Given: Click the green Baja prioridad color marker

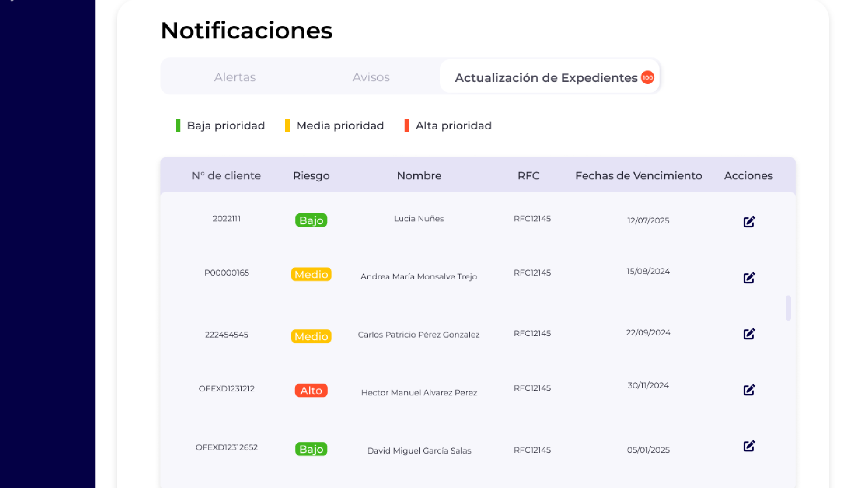Looking at the screenshot, I should pos(178,126).
